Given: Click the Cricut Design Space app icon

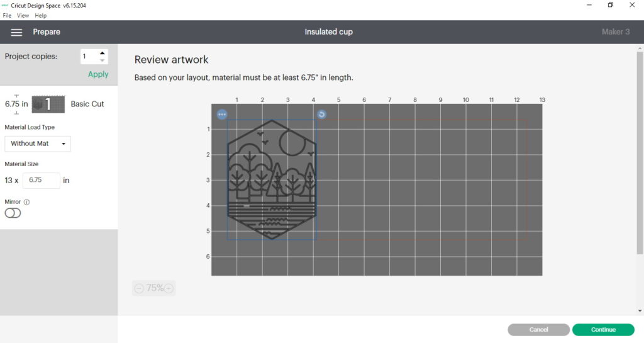Looking at the screenshot, I should [x=5, y=5].
